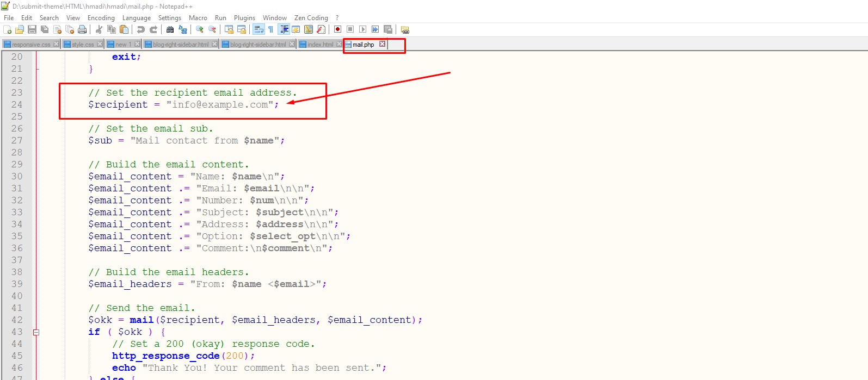Close the new 1 tab
The image size is (868, 380).
click(137, 44)
